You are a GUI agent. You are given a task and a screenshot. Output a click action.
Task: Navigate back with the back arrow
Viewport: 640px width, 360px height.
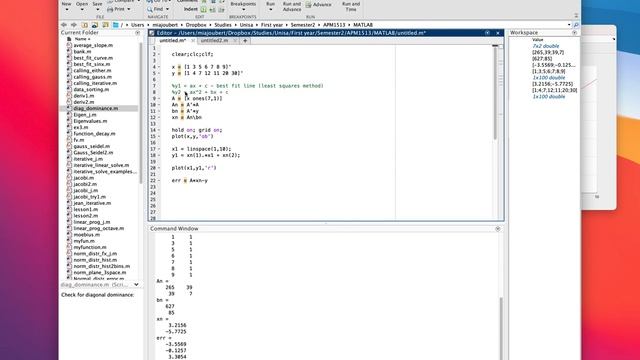coord(64,25)
